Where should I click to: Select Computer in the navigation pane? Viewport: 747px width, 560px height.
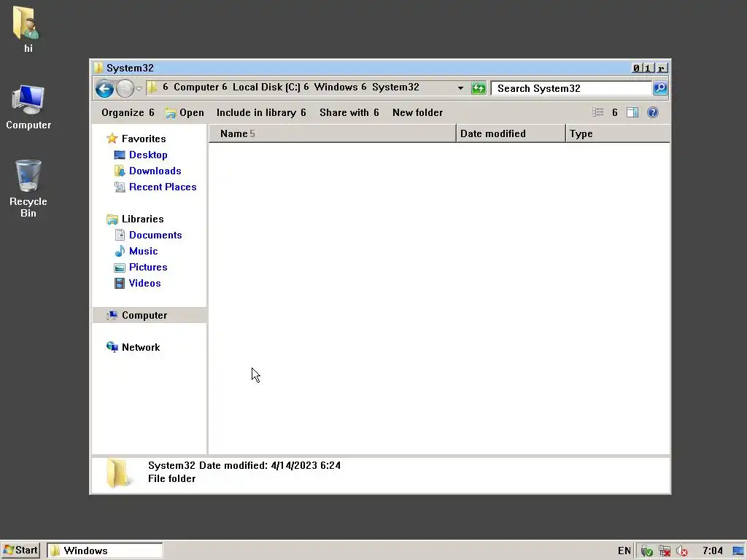tap(144, 315)
